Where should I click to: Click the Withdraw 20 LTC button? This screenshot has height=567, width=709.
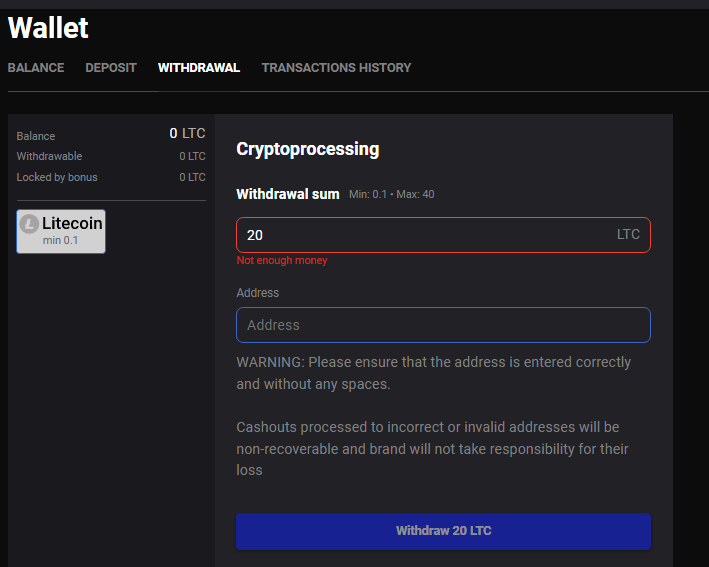pos(443,531)
